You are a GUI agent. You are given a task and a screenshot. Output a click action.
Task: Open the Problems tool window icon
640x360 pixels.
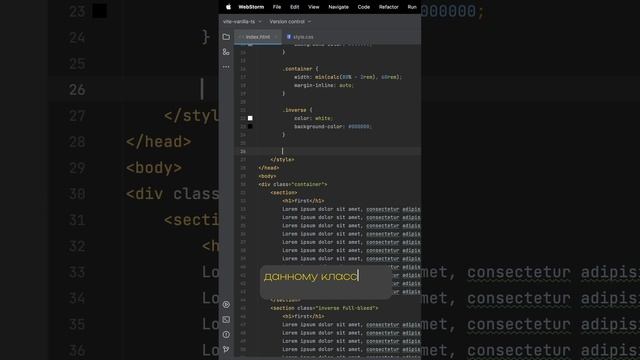click(x=226, y=334)
